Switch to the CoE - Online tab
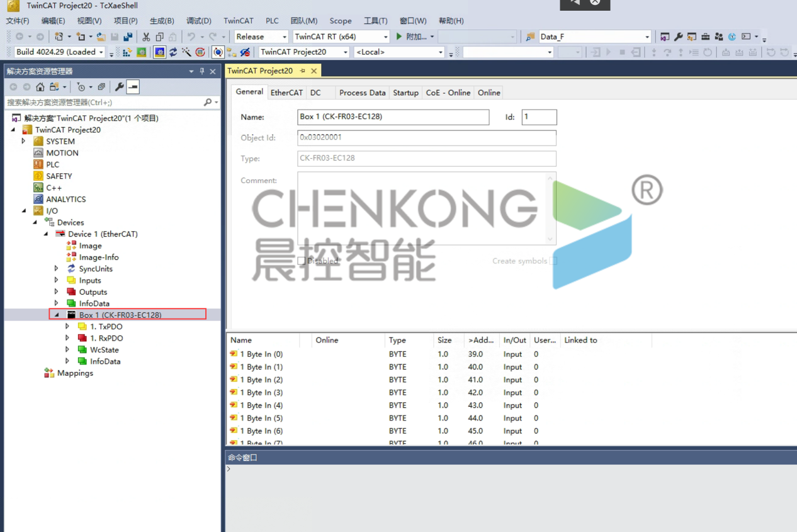This screenshot has width=797, height=532. (448, 93)
